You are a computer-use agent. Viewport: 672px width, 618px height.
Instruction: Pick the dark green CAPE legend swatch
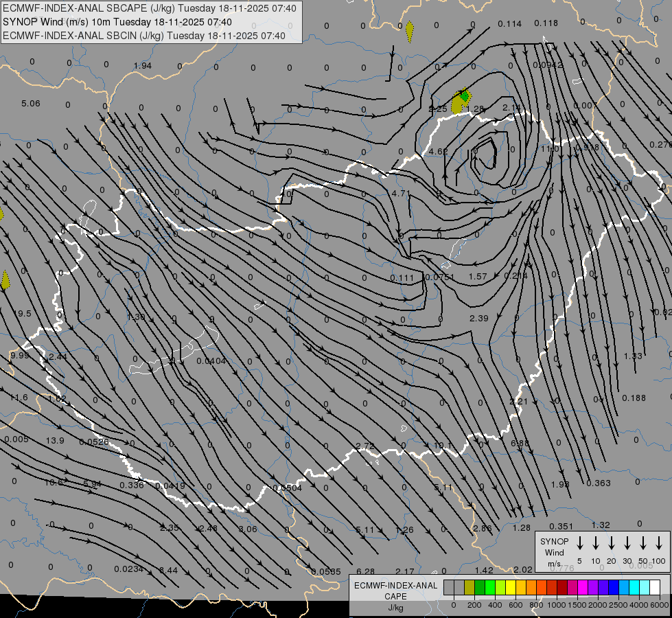(480, 588)
